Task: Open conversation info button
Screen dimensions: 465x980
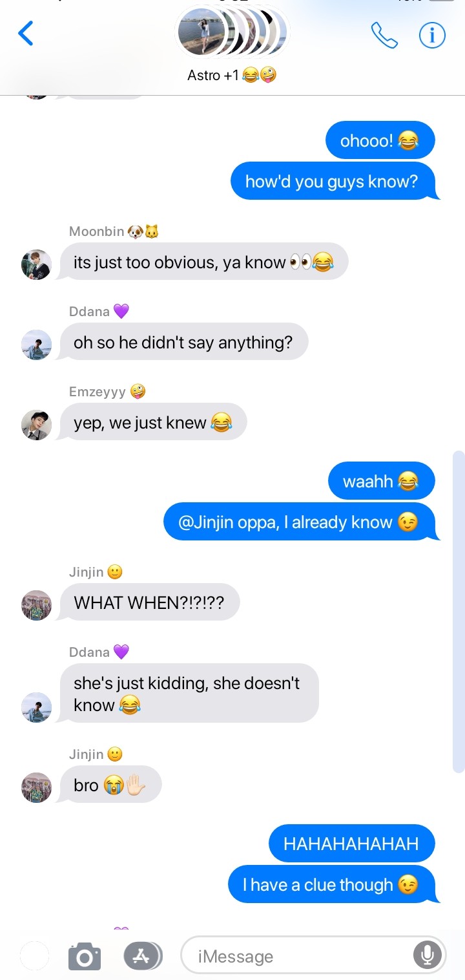Action: point(432,35)
